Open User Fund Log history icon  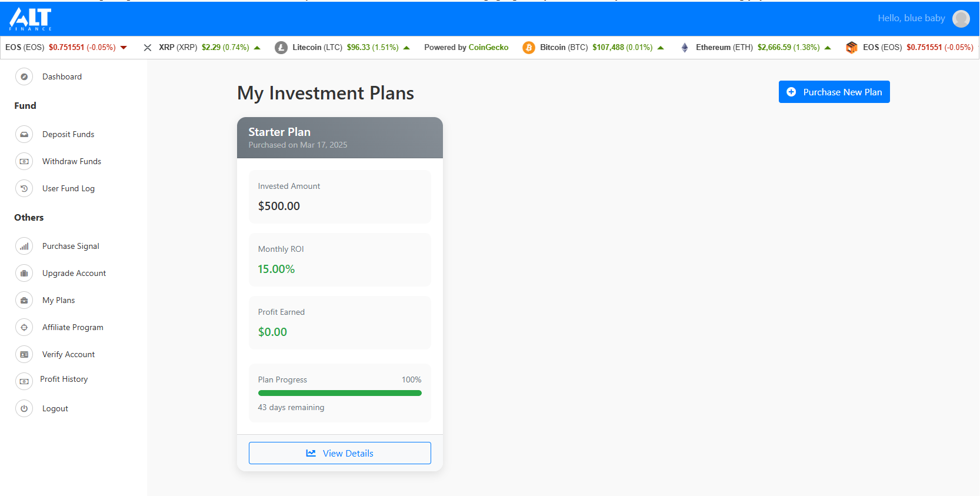(x=24, y=188)
